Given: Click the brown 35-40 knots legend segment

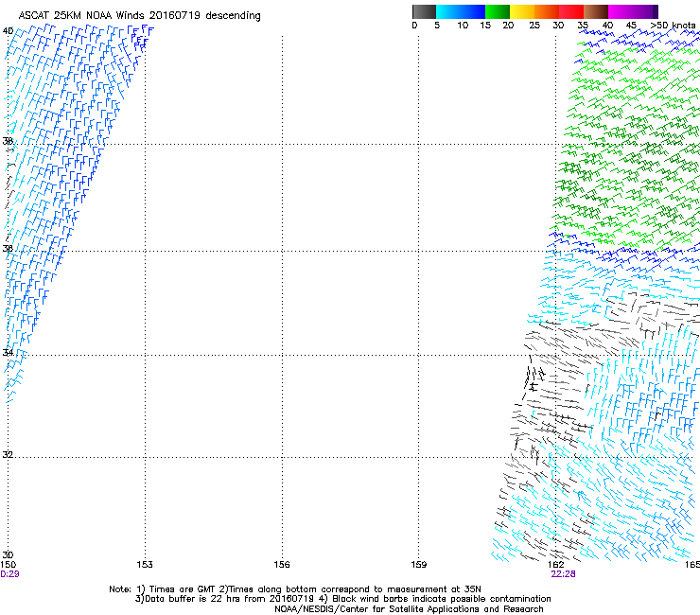Looking at the screenshot, I should (x=596, y=11).
